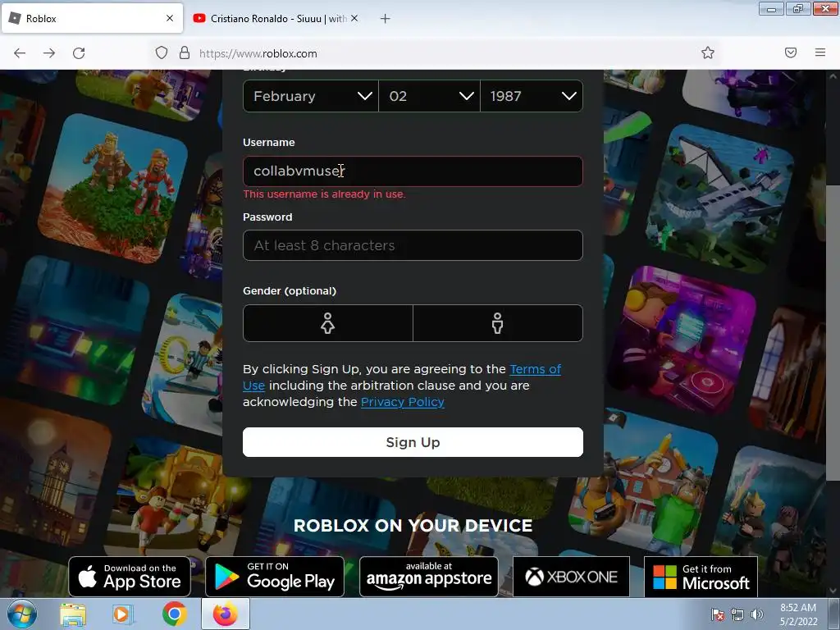This screenshot has width=840, height=630.
Task: Select the male gender option
Action: 498,323
